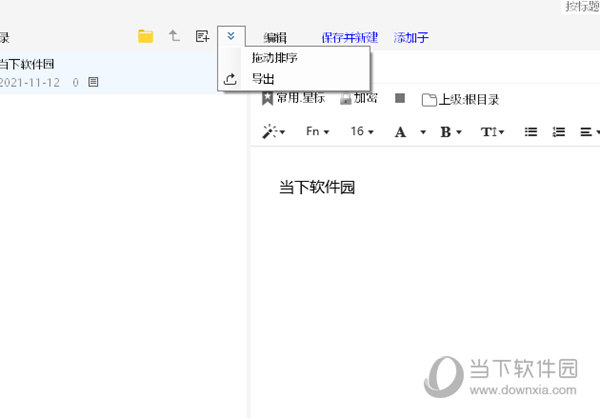Open the bold B dropdown
Screen dimensions: 600x418
[451, 132]
